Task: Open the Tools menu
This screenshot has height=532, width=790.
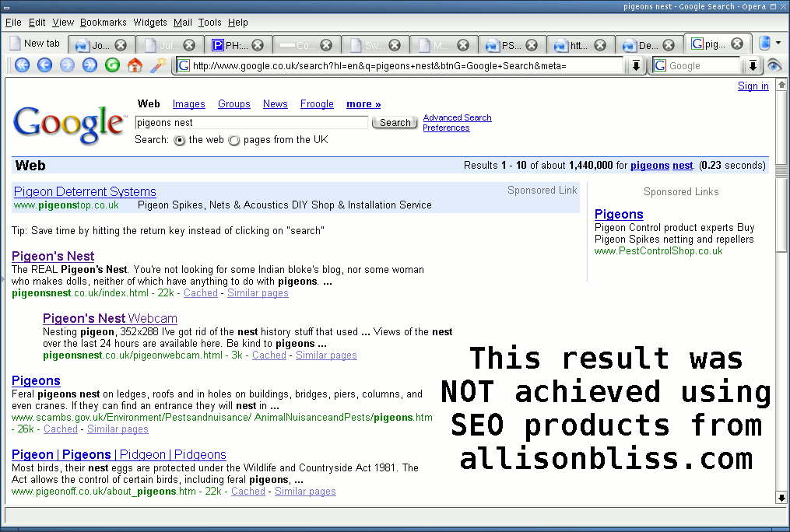Action: coord(209,22)
